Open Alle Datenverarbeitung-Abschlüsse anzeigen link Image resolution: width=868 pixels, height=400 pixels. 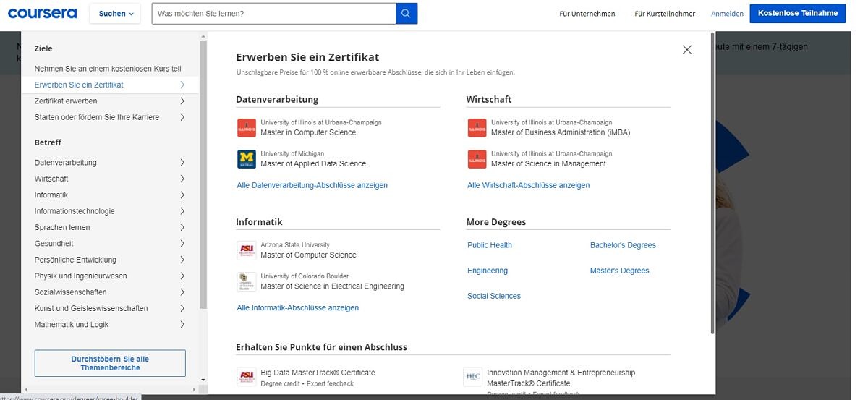point(312,185)
